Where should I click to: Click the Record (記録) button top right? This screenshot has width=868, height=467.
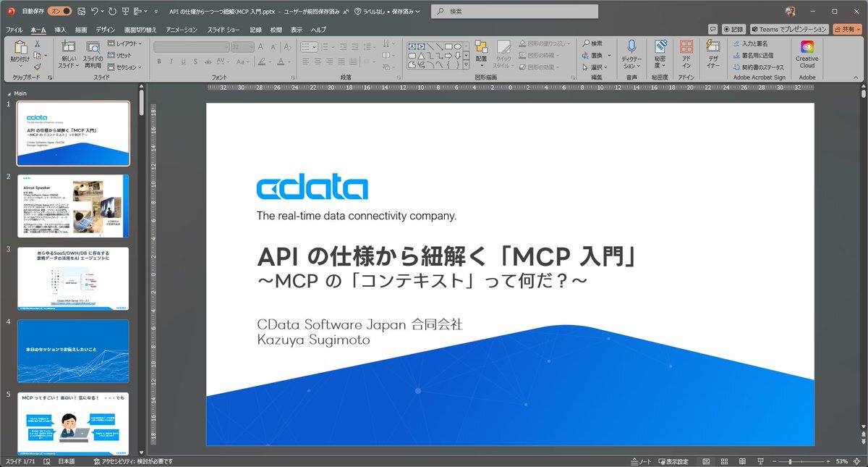[x=733, y=29]
